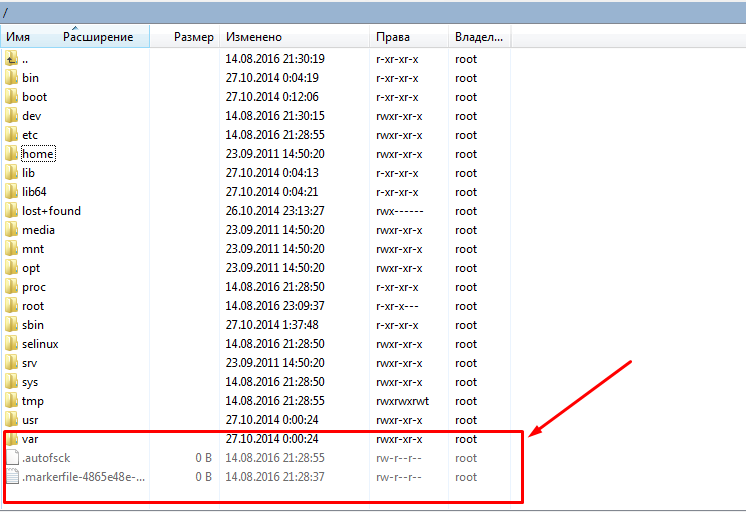Viewport: 746px width, 512px height.
Task: Click date '27.10.2014 1:37:48' of sbin
Action: click(272, 325)
